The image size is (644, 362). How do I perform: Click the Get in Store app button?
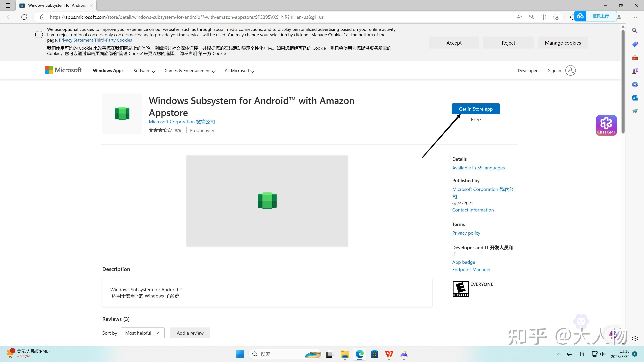tap(475, 109)
